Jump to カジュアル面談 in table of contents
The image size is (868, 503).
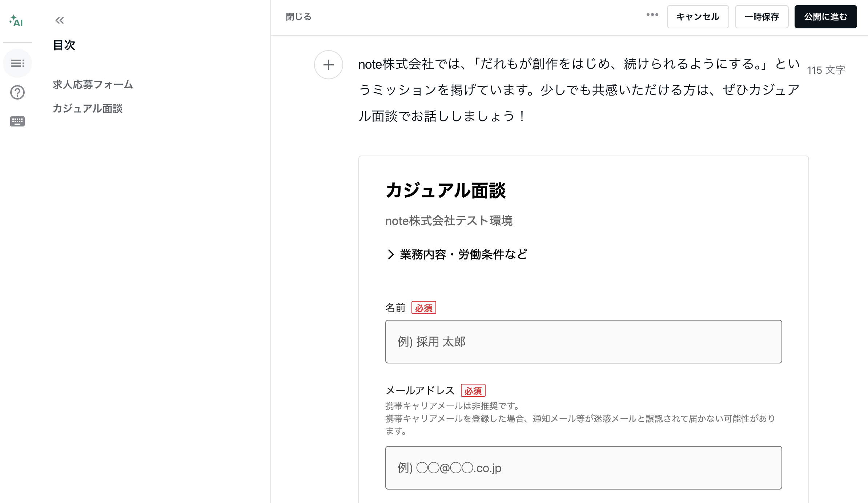click(x=88, y=109)
